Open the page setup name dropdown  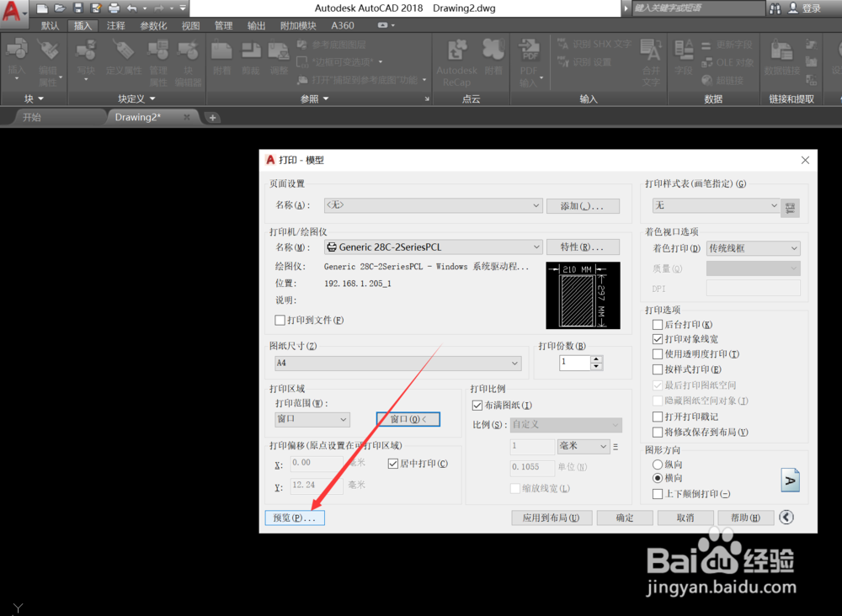[434, 205]
